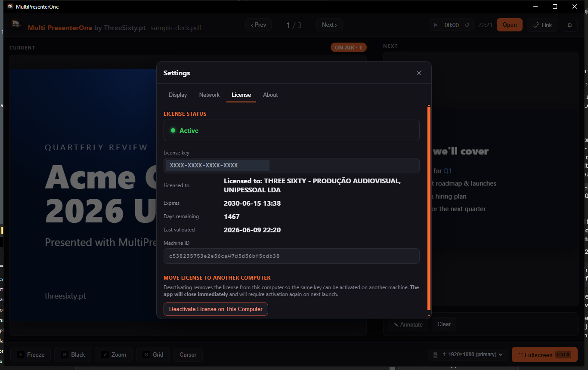
Task: Click the days remaining value 1467
Action: pyautogui.click(x=232, y=216)
